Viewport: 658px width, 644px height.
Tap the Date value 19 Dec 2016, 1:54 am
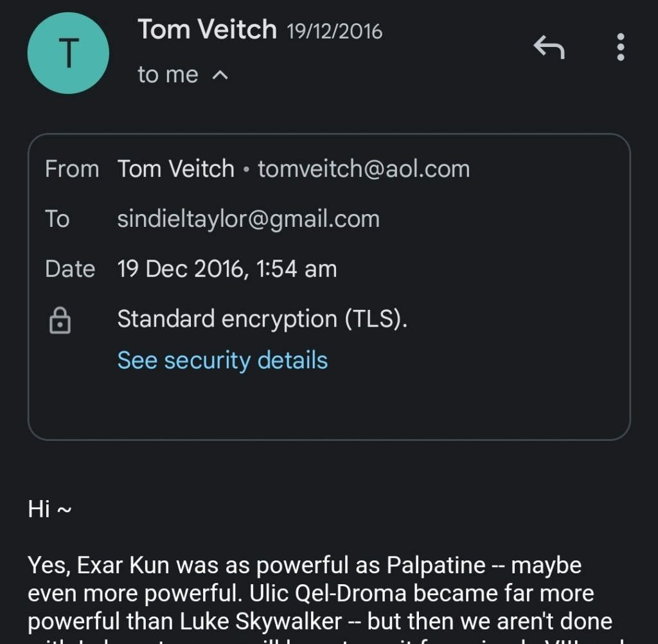227,269
